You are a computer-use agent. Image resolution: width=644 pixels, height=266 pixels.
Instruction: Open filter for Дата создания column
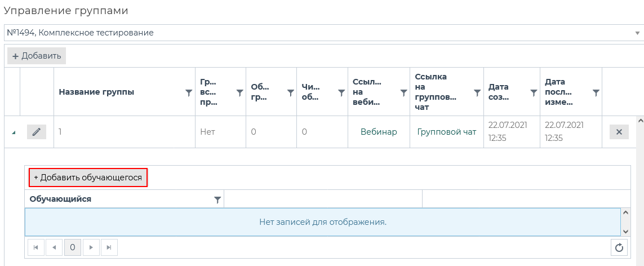(533, 93)
